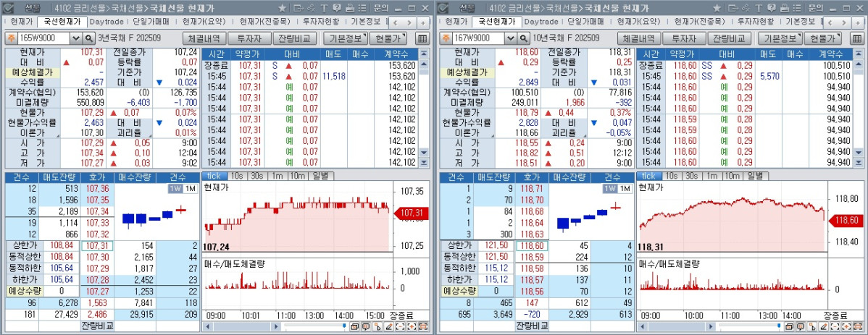Add right window to favorites with star icon
868x335 pixels.
coord(717,8)
